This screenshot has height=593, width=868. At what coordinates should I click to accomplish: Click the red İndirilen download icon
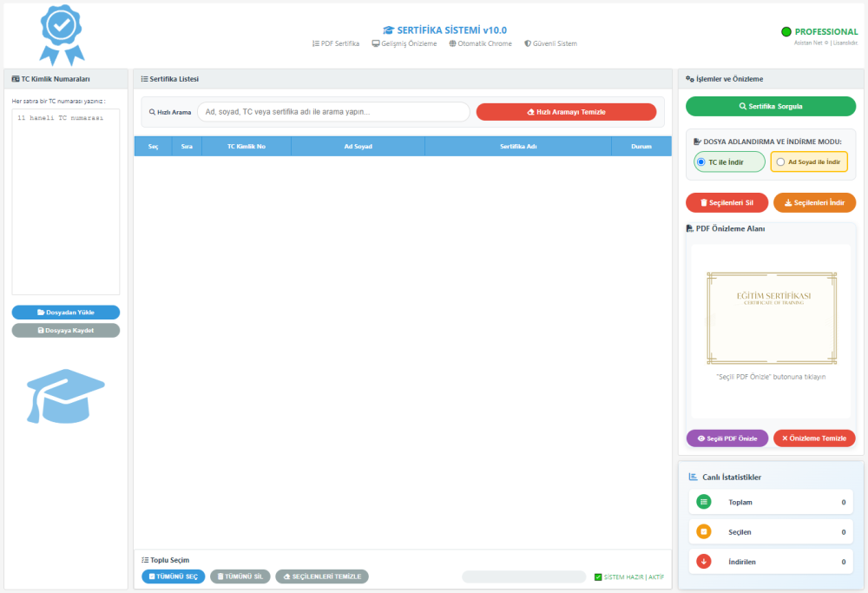pos(704,562)
